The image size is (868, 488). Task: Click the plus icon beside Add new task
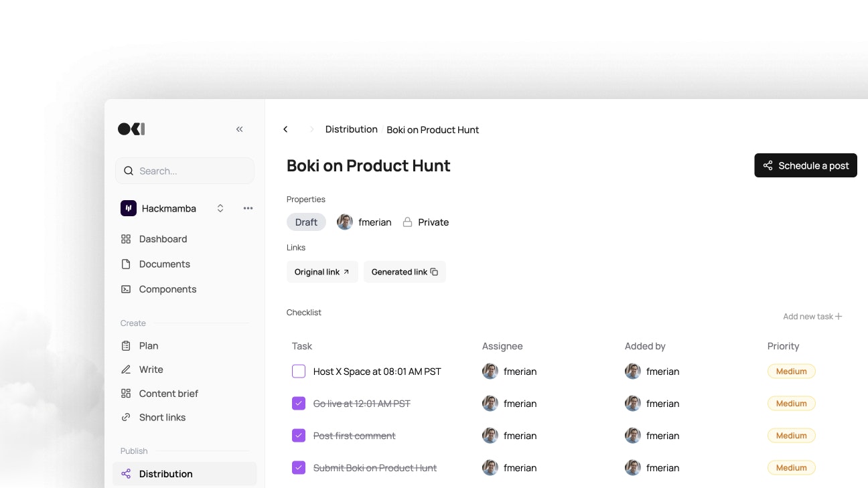(839, 317)
